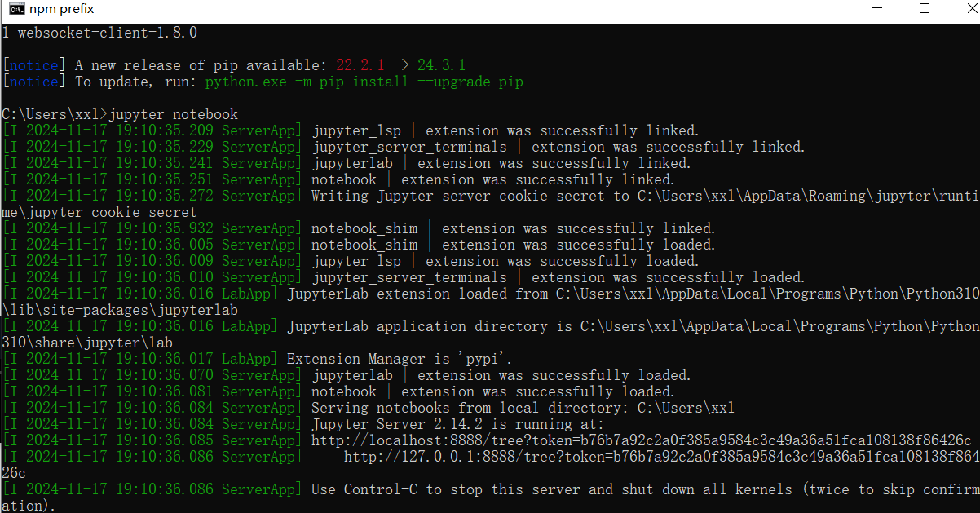Click the "Use Control-C to stop this server" line
Viewport: 980px width, 513px height.
pos(490,489)
